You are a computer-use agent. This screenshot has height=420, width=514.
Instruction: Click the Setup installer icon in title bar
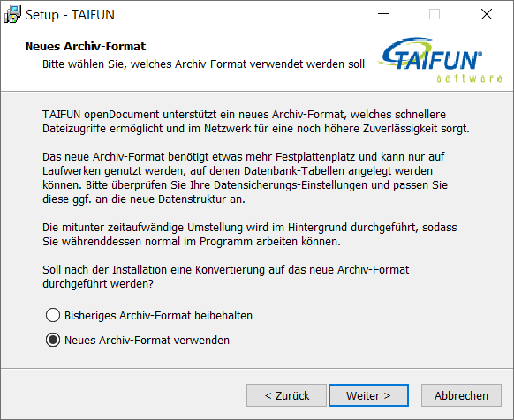pyautogui.click(x=12, y=14)
